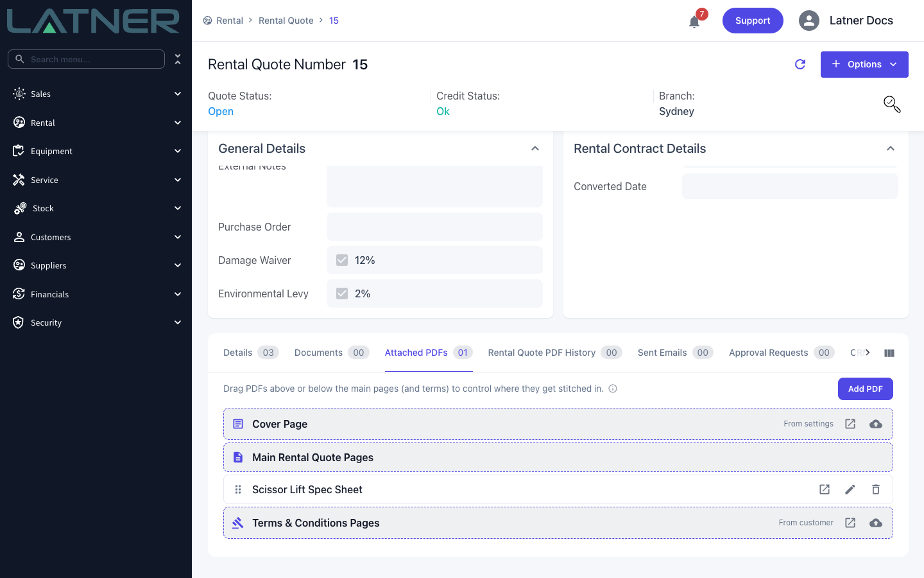Grab the Scissor Lift drag handle
This screenshot has width=924, height=578.
pyautogui.click(x=238, y=489)
